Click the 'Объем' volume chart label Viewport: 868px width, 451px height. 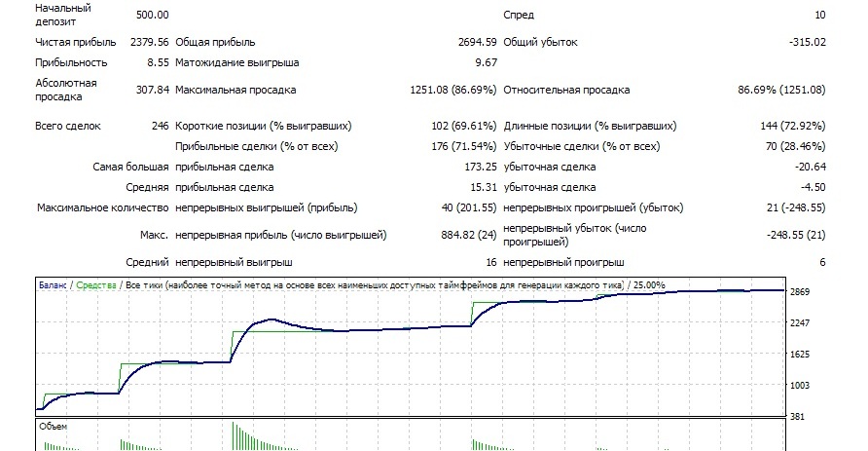[x=54, y=426]
